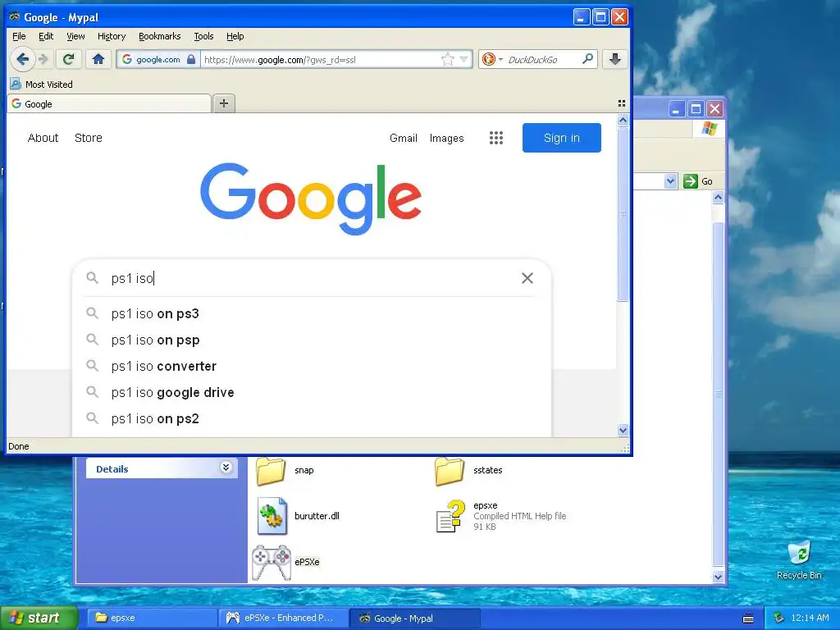Open the Help menu

(235, 36)
